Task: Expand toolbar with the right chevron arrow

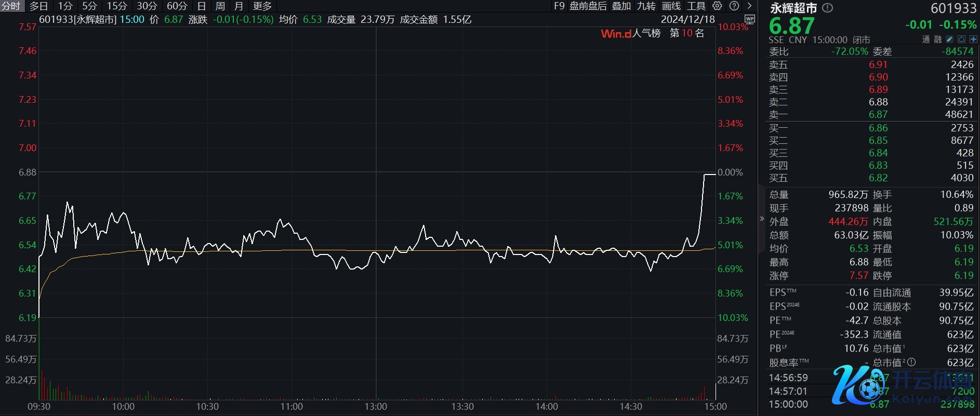Action: (x=749, y=6)
